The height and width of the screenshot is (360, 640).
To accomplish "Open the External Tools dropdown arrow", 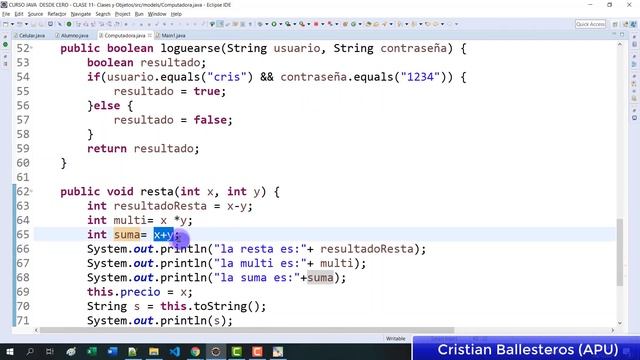I will pos(309,24).
